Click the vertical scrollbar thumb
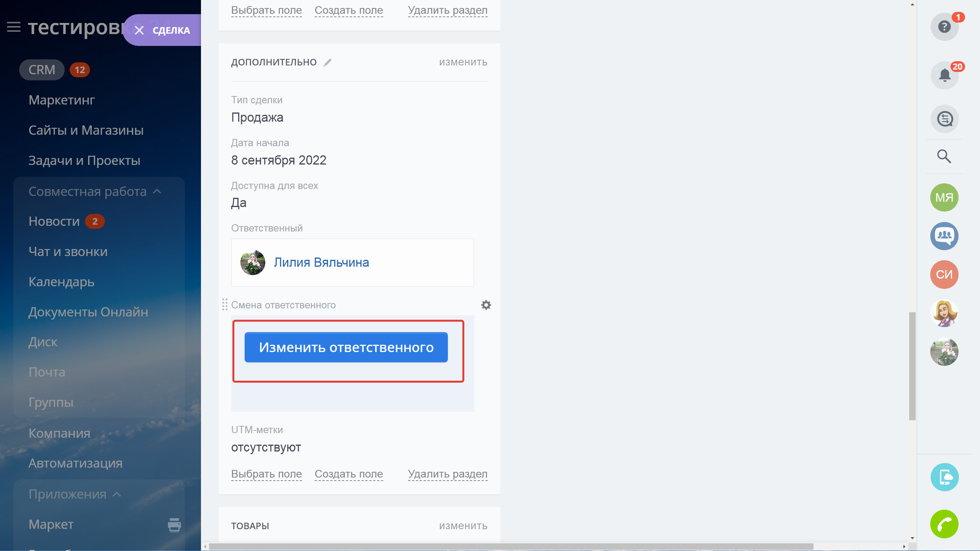980x551 pixels. [912, 365]
